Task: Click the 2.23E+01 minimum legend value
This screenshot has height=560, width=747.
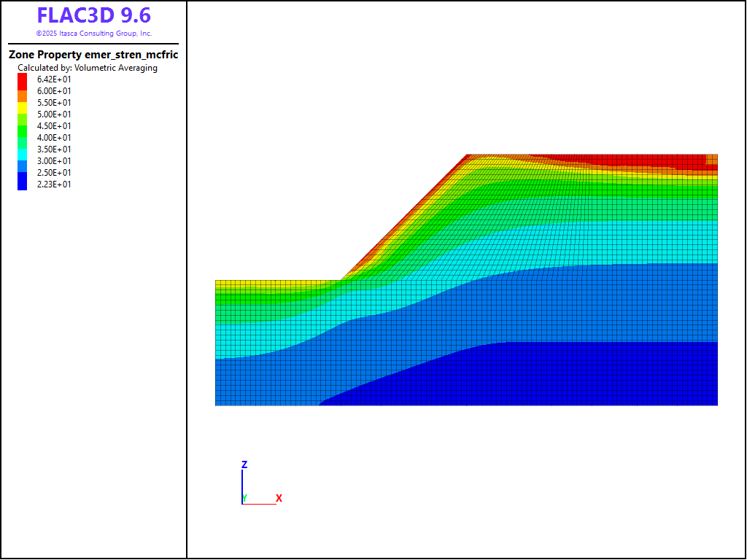Action: click(x=54, y=184)
